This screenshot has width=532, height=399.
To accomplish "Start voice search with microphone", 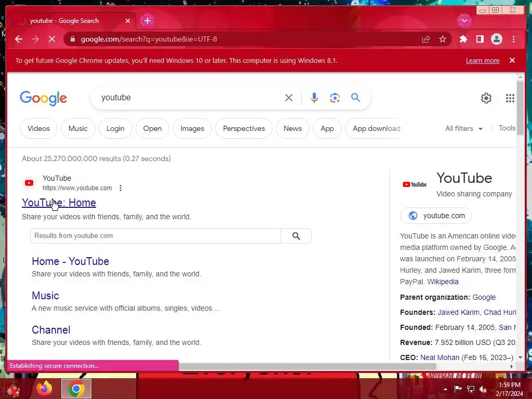I will [314, 98].
